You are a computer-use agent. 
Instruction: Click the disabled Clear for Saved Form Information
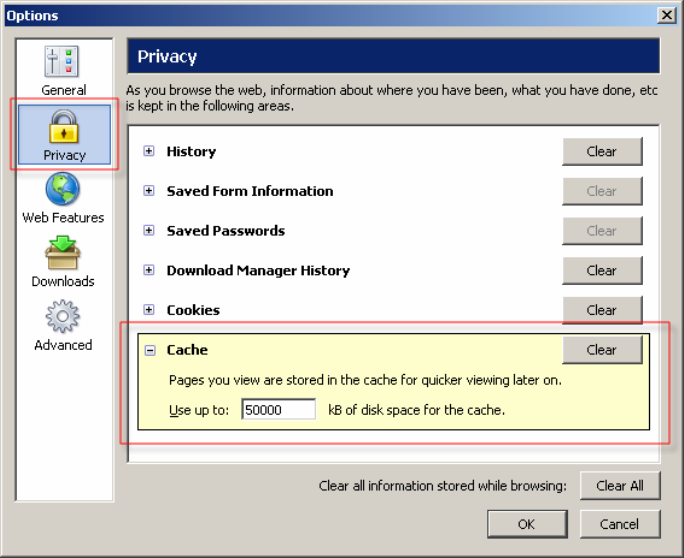[x=602, y=191]
